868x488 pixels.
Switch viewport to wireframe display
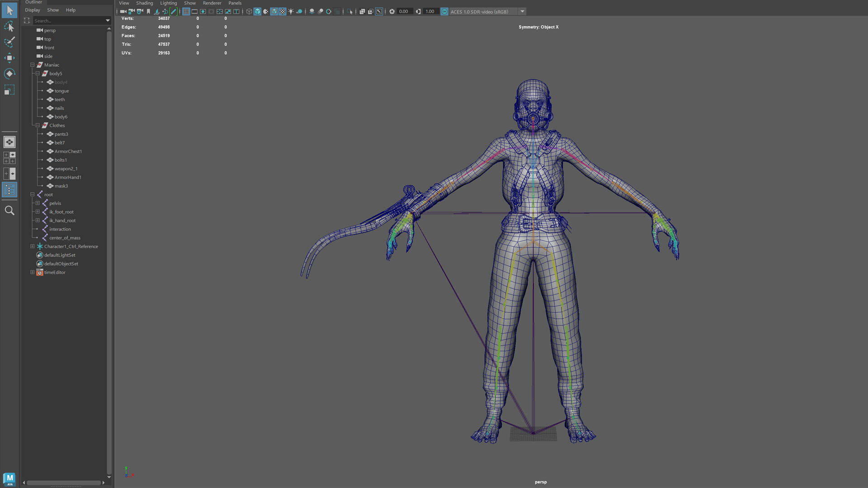click(249, 11)
